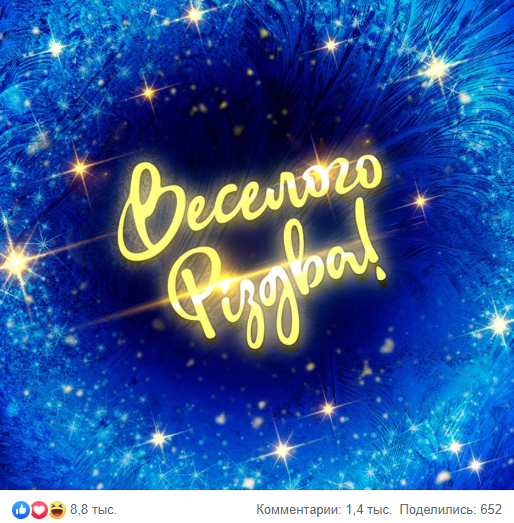Click the golden word Веселого in image
Screen dimensions: 514x523
[250, 208]
